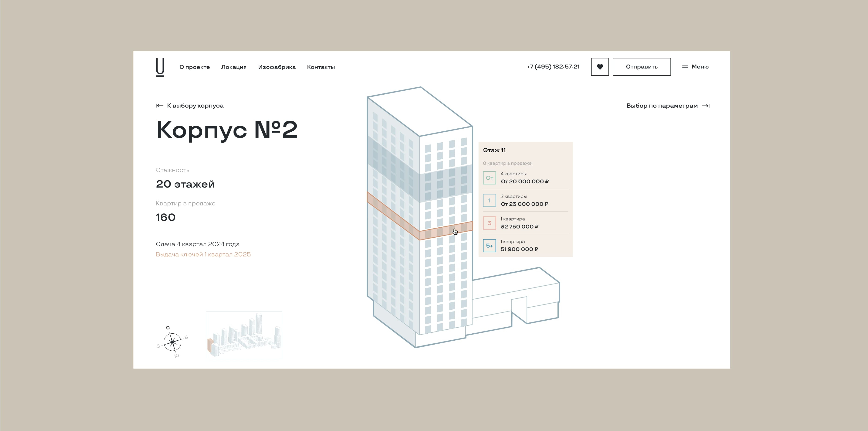The image size is (868, 431).
Task: Open the hamburger Меню icon
Action: pyautogui.click(x=685, y=67)
